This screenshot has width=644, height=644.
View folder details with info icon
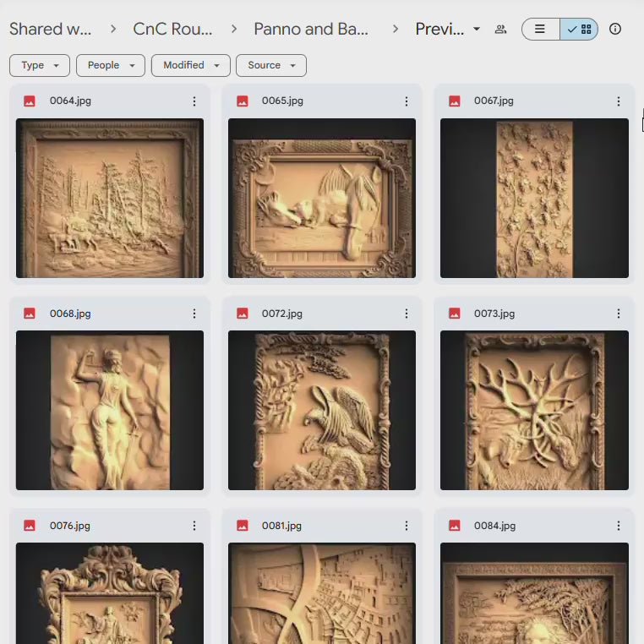click(x=614, y=29)
